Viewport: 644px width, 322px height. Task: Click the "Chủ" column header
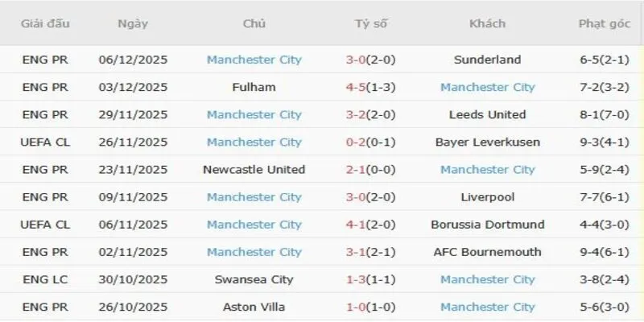(254, 23)
